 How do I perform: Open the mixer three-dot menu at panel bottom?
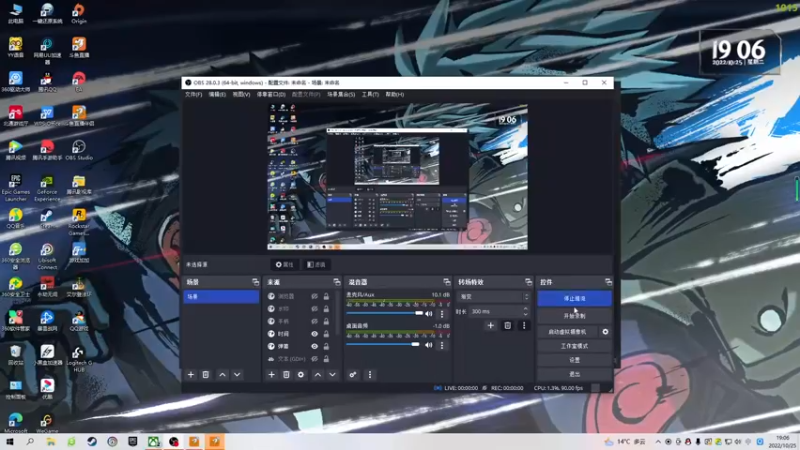(x=370, y=374)
